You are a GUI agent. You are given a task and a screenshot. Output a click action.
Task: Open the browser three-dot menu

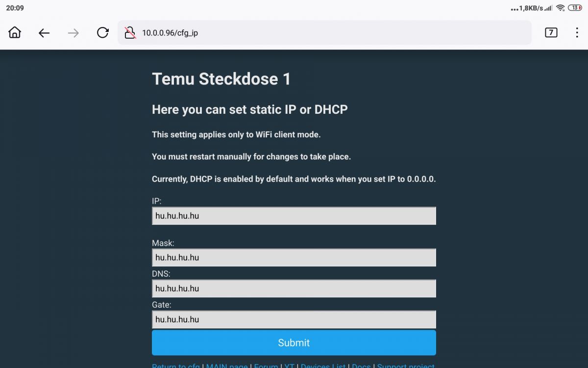[x=577, y=33]
